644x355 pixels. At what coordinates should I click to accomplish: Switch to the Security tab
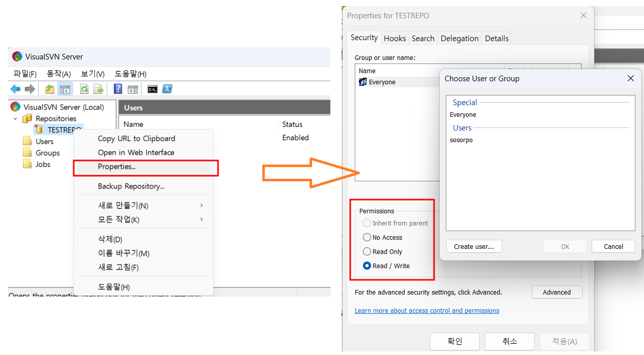[x=364, y=38]
